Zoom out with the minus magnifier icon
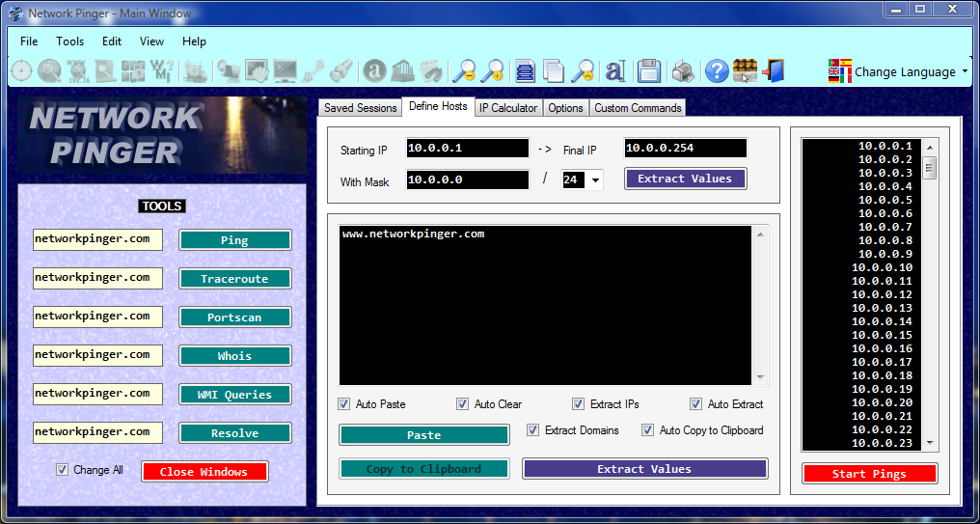The image size is (980, 524). (464, 70)
